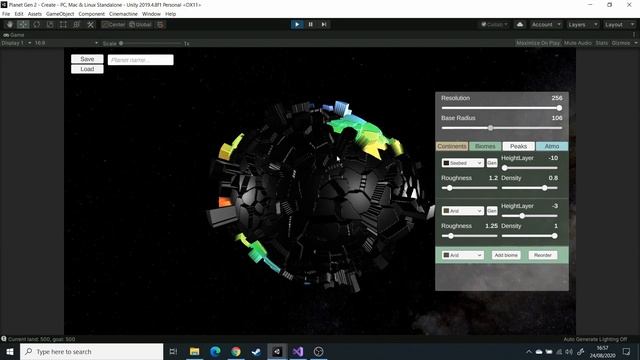The height and width of the screenshot is (360, 640).
Task: Adjust the Base Radius slider
Action: pos(502,128)
